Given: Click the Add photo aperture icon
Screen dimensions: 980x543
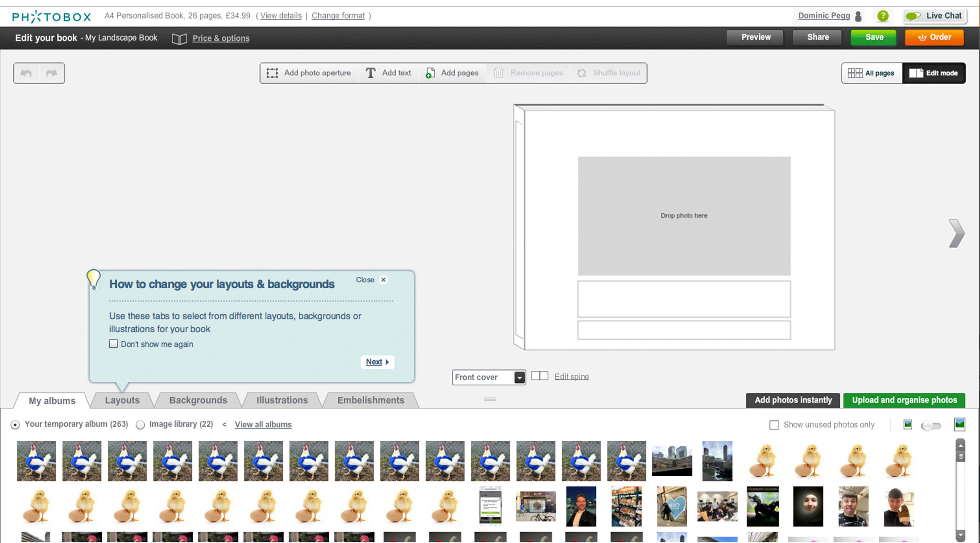Looking at the screenshot, I should point(272,73).
